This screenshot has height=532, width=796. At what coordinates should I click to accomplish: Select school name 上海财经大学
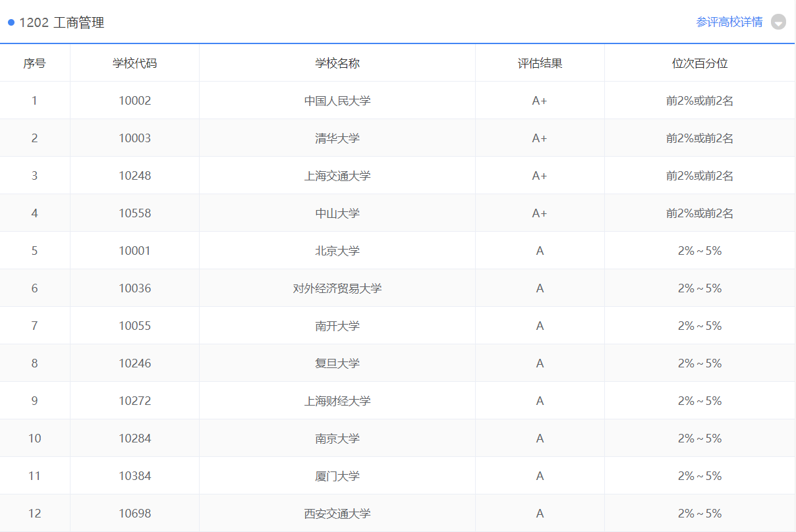click(x=337, y=401)
